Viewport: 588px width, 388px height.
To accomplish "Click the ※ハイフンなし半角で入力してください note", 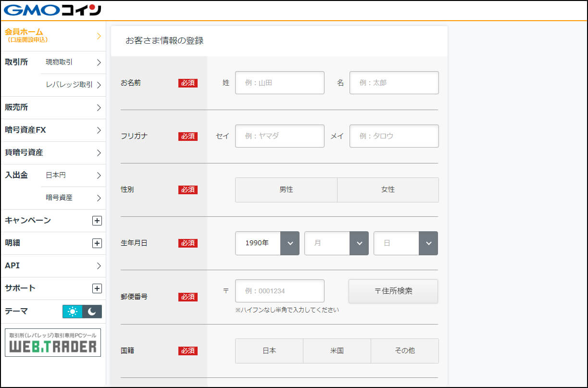I will point(287,310).
